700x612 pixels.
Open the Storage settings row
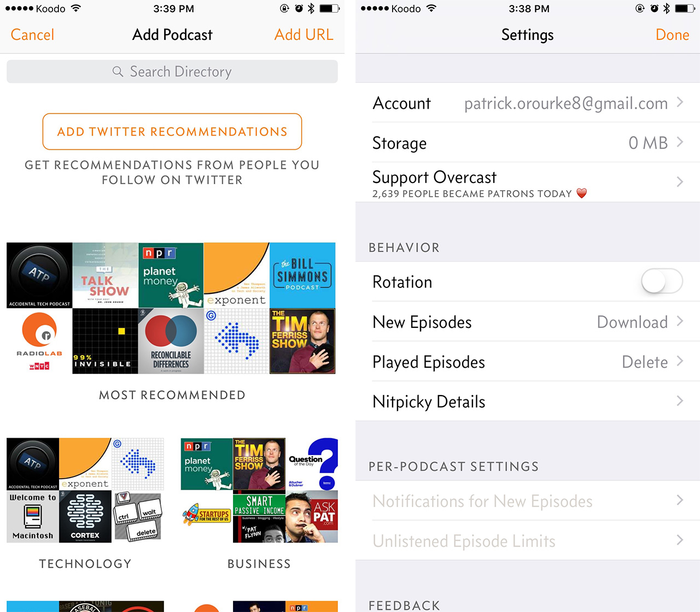(x=528, y=143)
